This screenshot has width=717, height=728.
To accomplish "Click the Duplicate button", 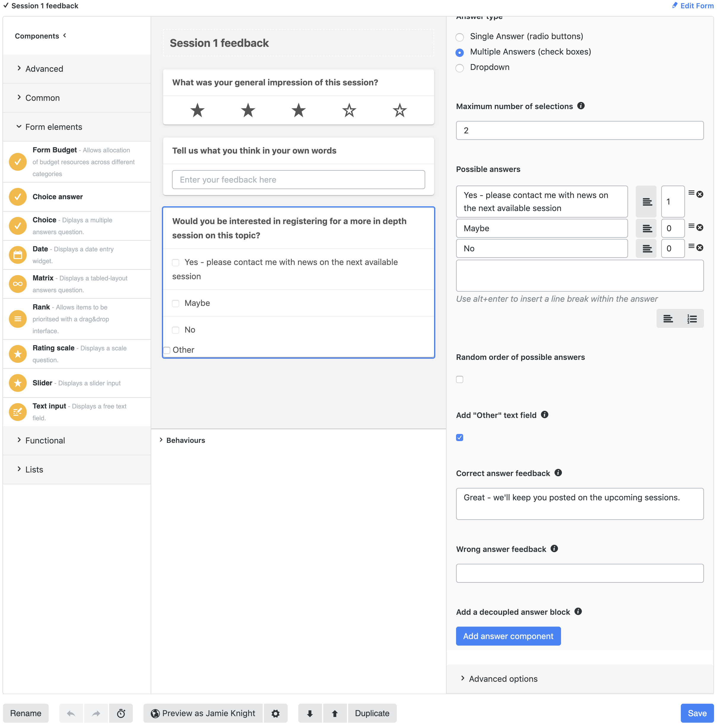I will point(372,713).
